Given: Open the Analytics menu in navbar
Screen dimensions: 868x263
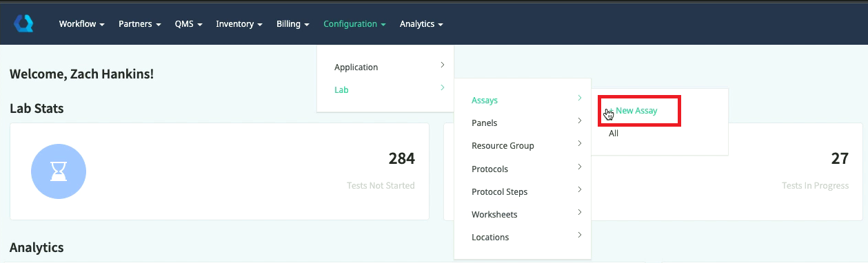Looking at the screenshot, I should [421, 24].
